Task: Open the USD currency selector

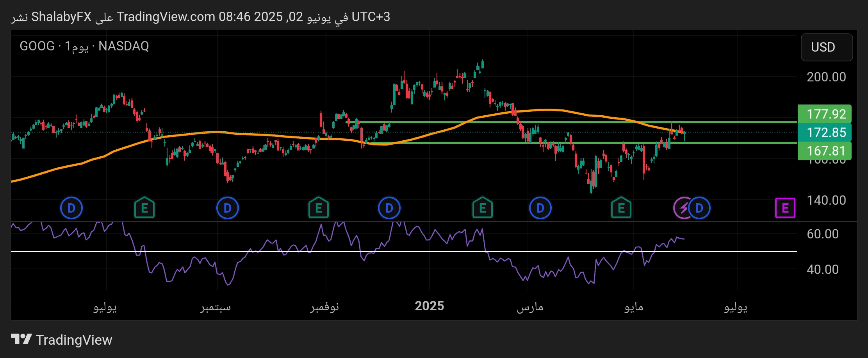Action: click(x=827, y=47)
